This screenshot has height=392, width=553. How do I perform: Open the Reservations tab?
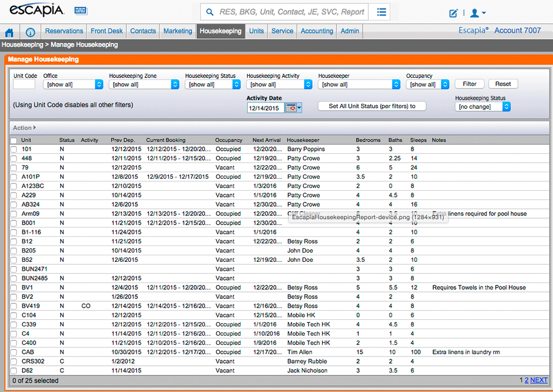tap(64, 31)
